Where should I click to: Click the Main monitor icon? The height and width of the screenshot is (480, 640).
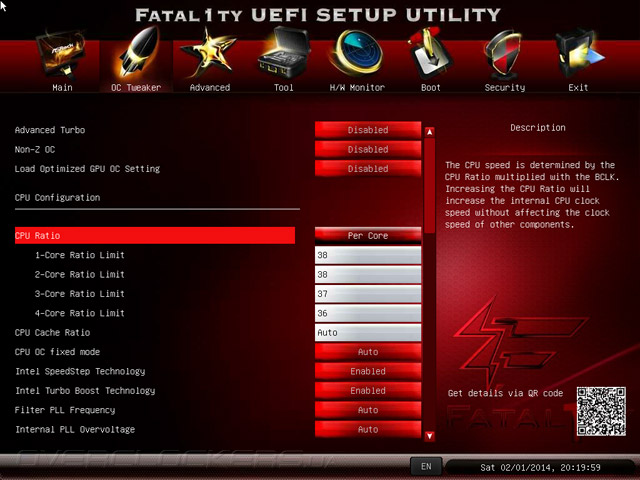[62, 54]
